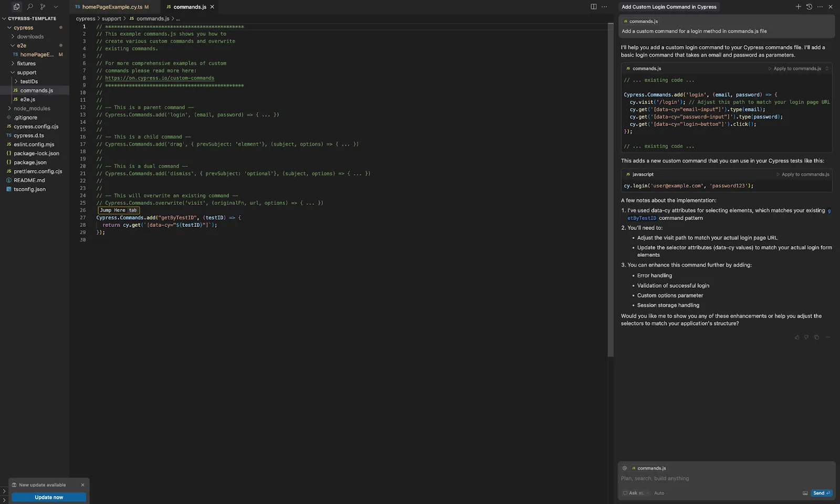Open the Add Custom Login Command chat tab
This screenshot has width=840, height=504.
(x=669, y=7)
